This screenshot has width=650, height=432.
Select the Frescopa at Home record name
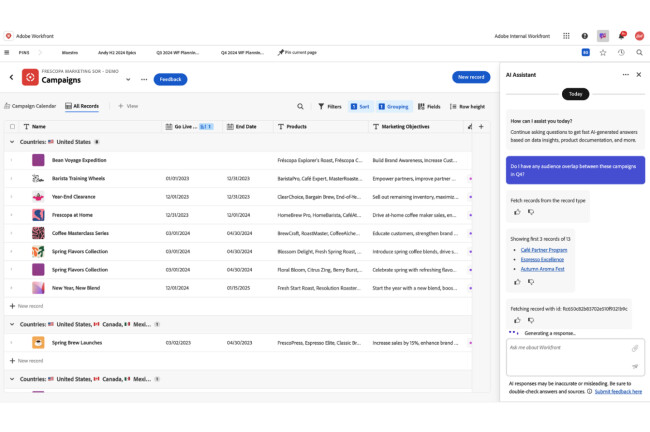pos(72,215)
